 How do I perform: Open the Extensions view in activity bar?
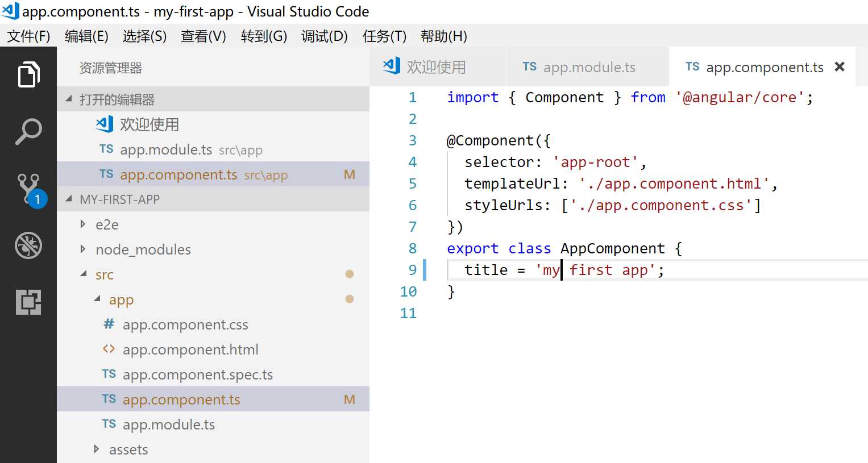pyautogui.click(x=28, y=302)
